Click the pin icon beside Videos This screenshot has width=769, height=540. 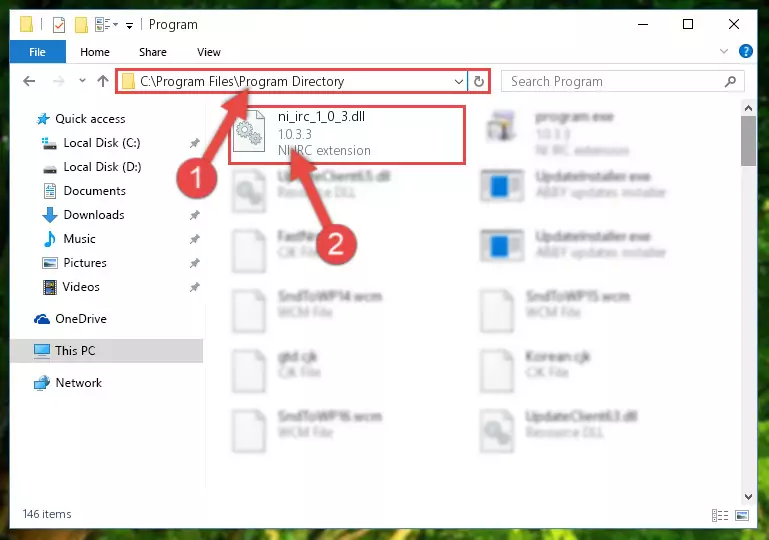(x=195, y=287)
